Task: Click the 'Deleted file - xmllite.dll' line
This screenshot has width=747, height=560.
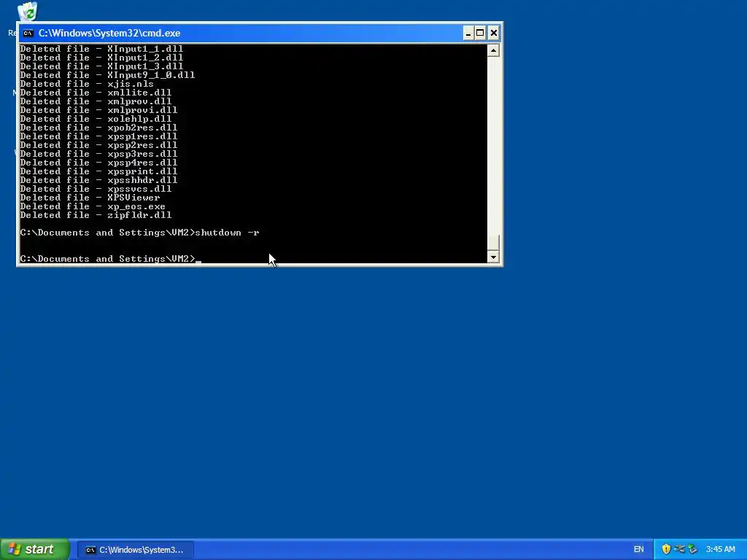Action: pos(96,93)
